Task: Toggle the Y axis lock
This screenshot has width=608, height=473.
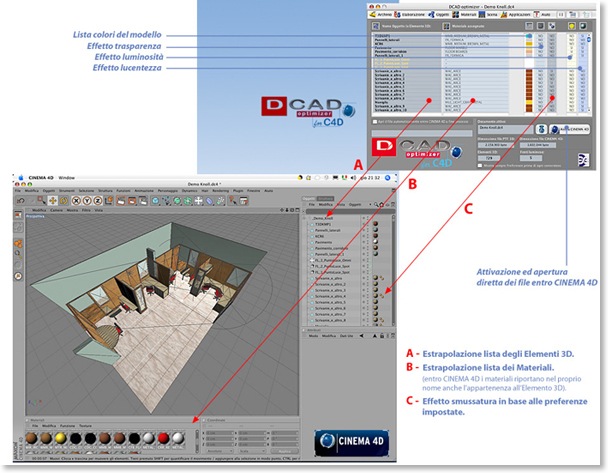Action: (x=87, y=201)
